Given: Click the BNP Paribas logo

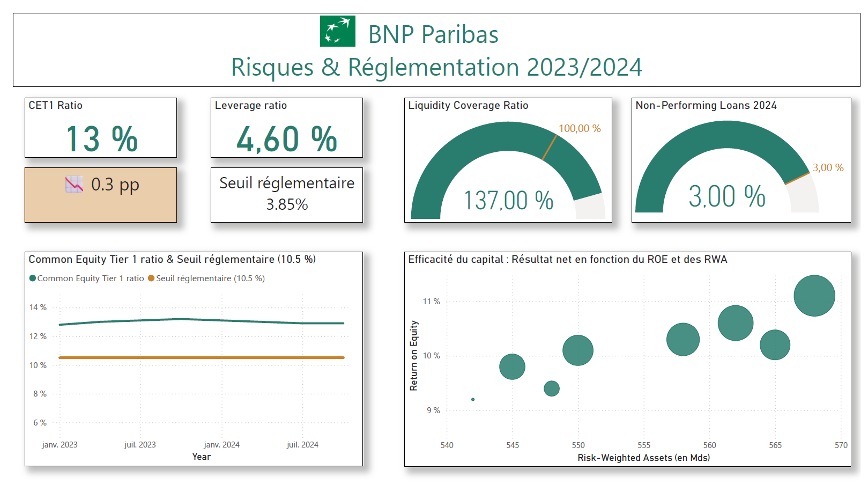Looking at the screenshot, I should point(337,31).
